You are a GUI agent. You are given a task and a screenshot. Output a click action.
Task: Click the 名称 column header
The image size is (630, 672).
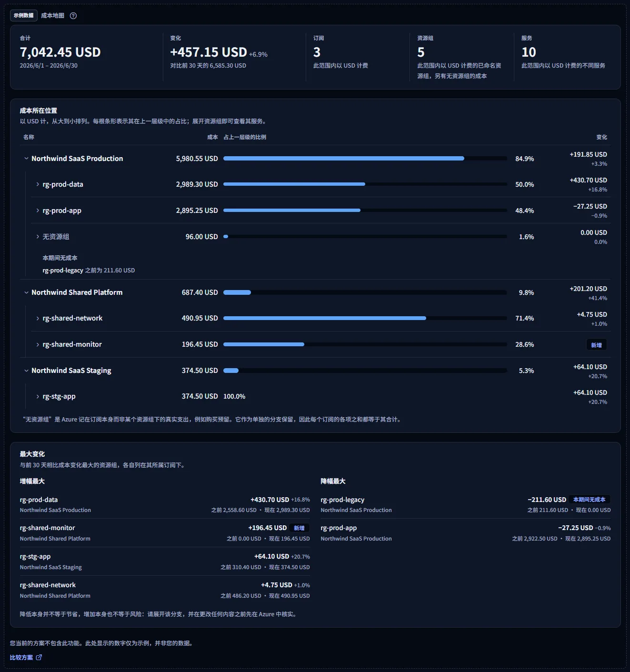pos(29,137)
